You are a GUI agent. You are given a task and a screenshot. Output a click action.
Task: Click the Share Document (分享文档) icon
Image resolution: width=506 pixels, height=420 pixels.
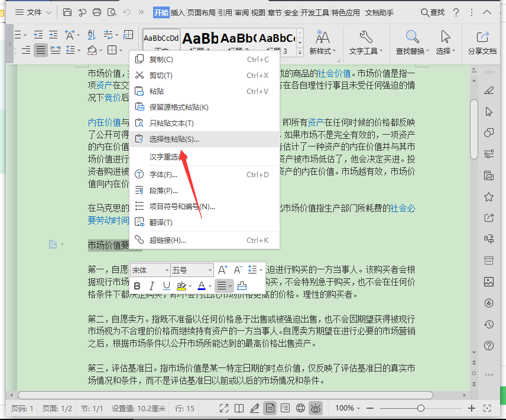(482, 37)
